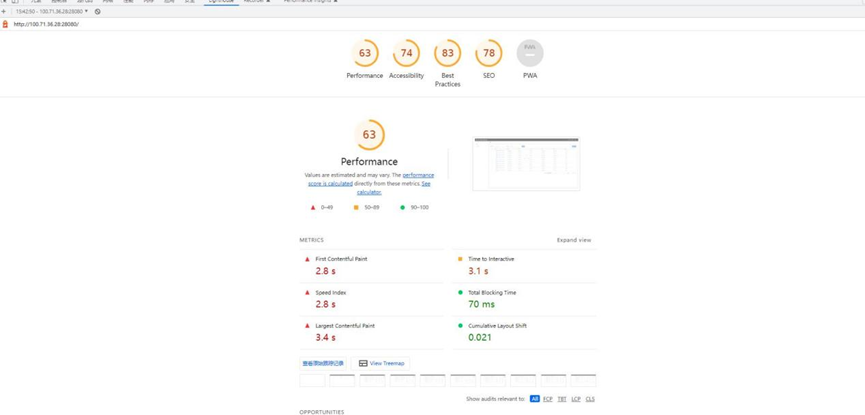Click the Speed Index metric label
This screenshot has width=865, height=415.
coord(330,292)
